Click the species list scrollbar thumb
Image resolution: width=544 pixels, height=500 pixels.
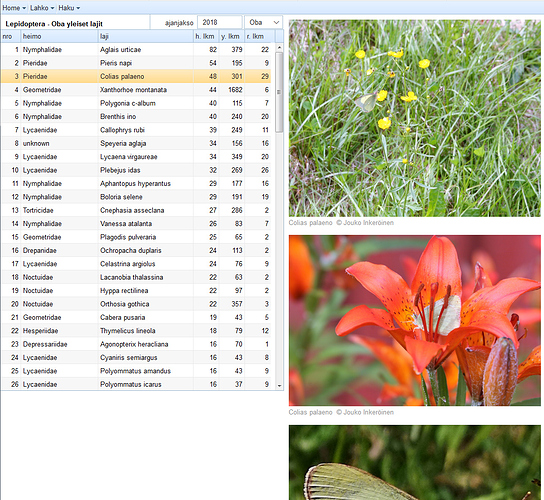click(279, 92)
